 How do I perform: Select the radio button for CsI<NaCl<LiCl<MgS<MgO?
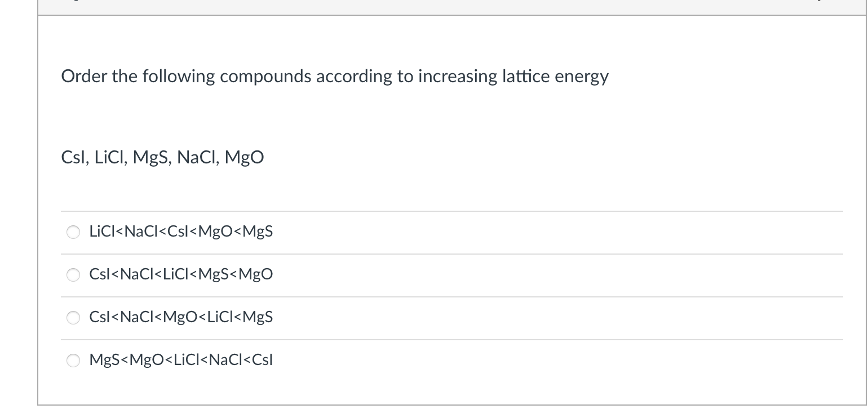(x=73, y=275)
